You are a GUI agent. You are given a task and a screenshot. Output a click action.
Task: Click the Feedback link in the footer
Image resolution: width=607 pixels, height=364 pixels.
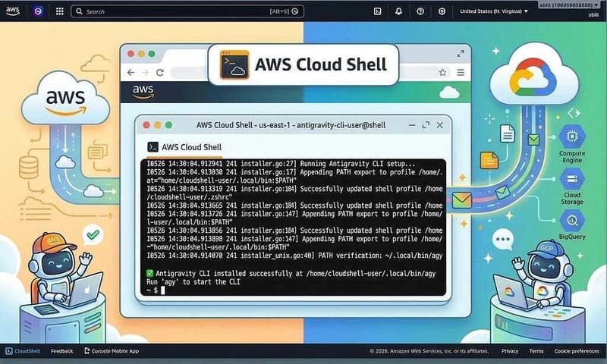pos(62,351)
